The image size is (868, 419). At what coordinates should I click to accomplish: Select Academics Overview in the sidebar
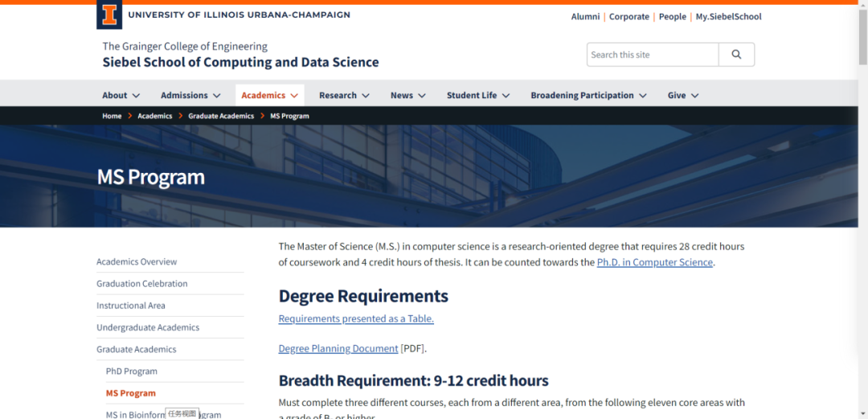137,261
